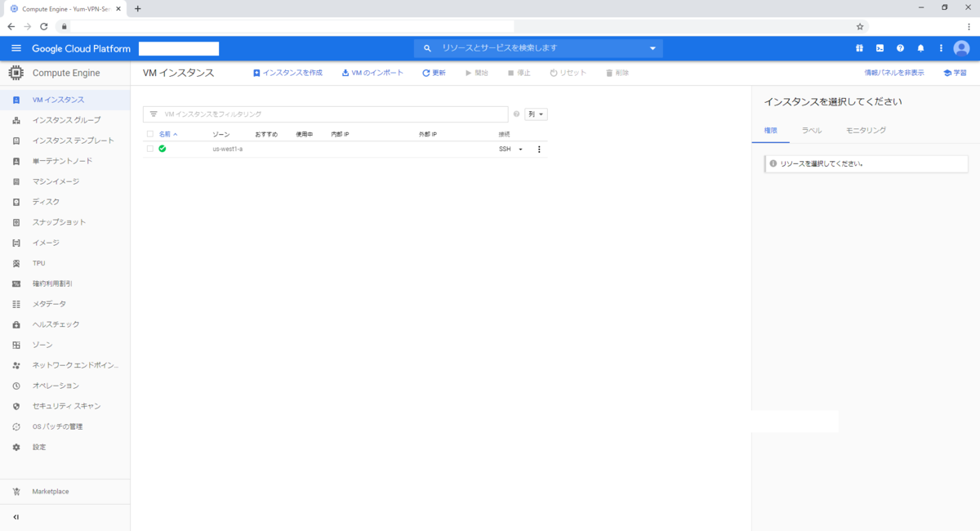Select イメージ in sidebar
The image size is (980, 531).
[46, 243]
